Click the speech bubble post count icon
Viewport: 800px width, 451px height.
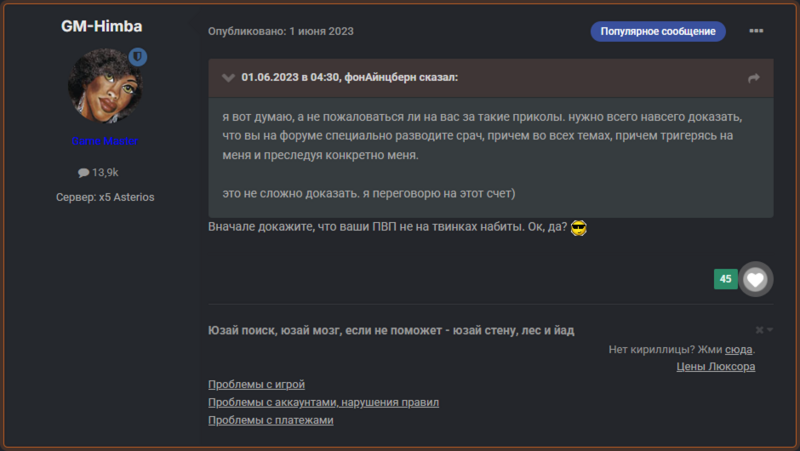point(83,173)
